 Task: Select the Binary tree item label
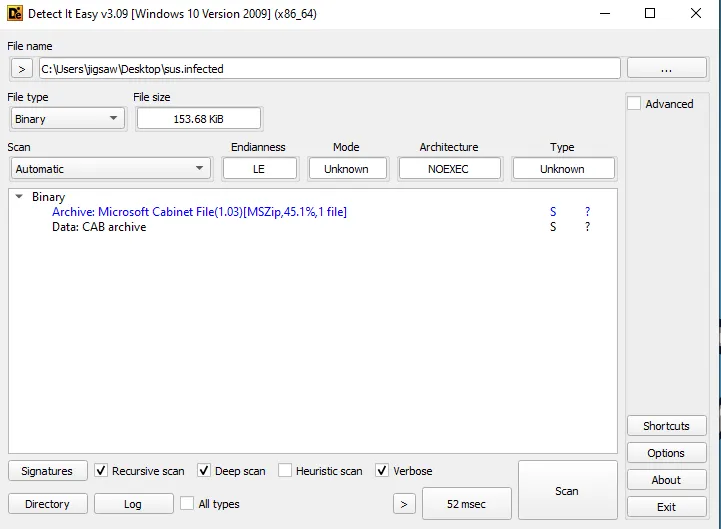pyautogui.click(x=49, y=197)
